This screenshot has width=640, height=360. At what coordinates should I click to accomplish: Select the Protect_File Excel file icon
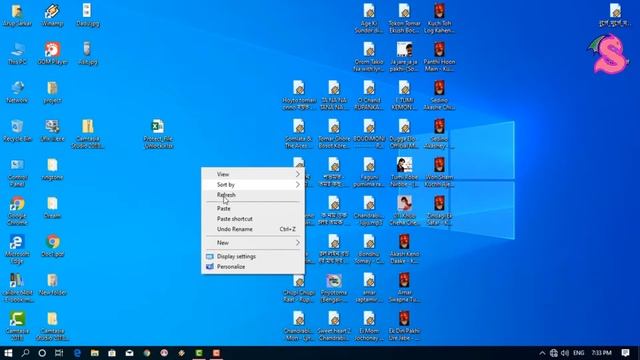tap(158, 134)
